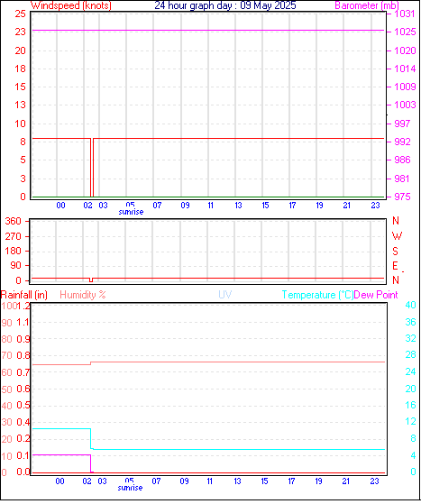Click the 1014 barometer axis value
The image size is (421, 504).
(x=405, y=69)
